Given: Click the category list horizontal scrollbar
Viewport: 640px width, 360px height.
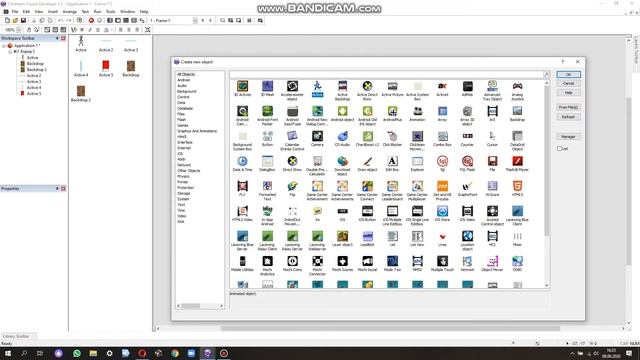Looking at the screenshot, I should coord(200,306).
